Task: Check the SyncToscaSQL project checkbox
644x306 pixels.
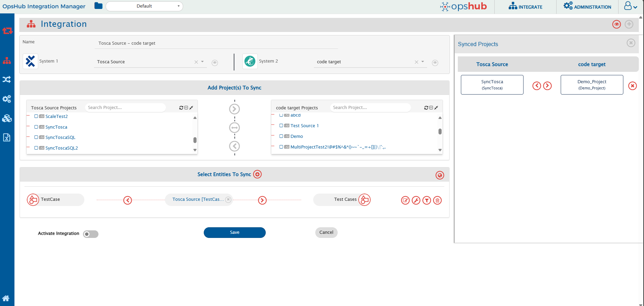Action: [x=36, y=137]
